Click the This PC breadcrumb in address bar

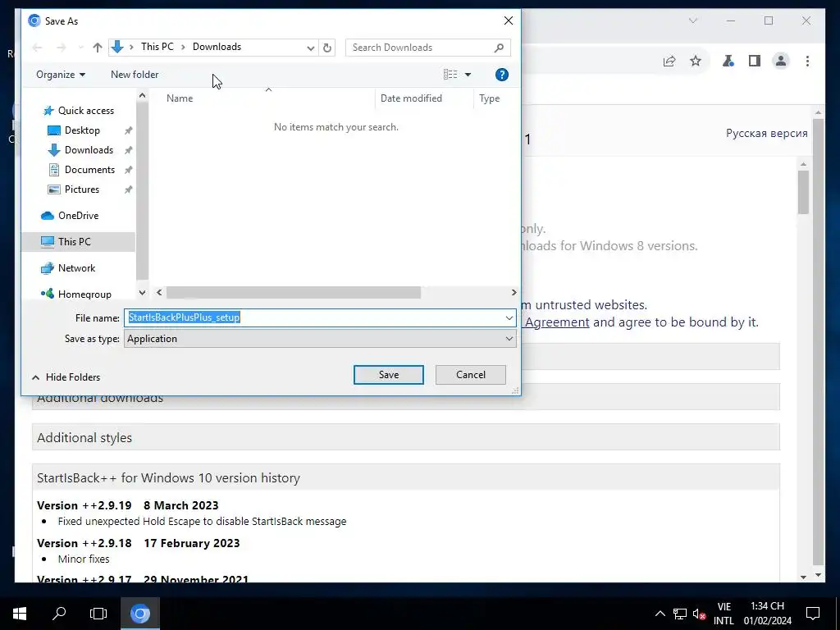(157, 47)
